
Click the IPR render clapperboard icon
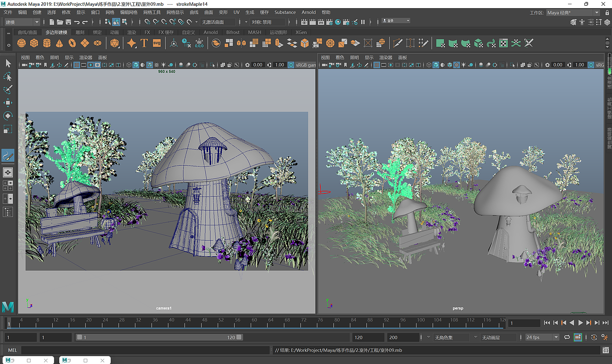pos(320,22)
